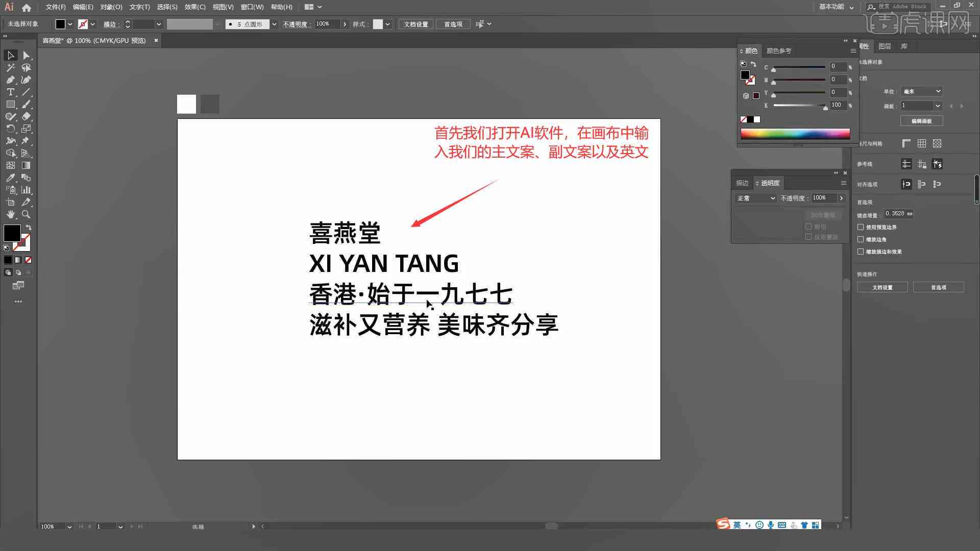Screen dimensions: 980x551
Task: Toggle 缩放描边和效果 checkbox
Action: pyautogui.click(x=862, y=252)
